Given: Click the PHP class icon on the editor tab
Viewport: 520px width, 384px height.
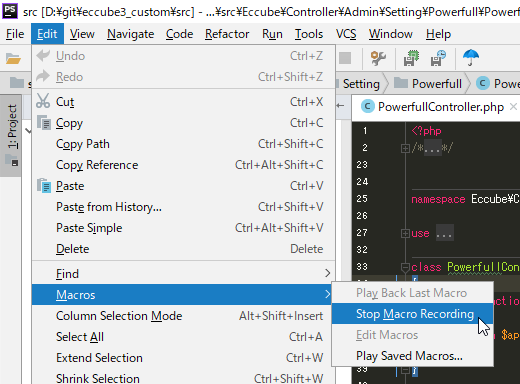Looking at the screenshot, I should coord(367,107).
